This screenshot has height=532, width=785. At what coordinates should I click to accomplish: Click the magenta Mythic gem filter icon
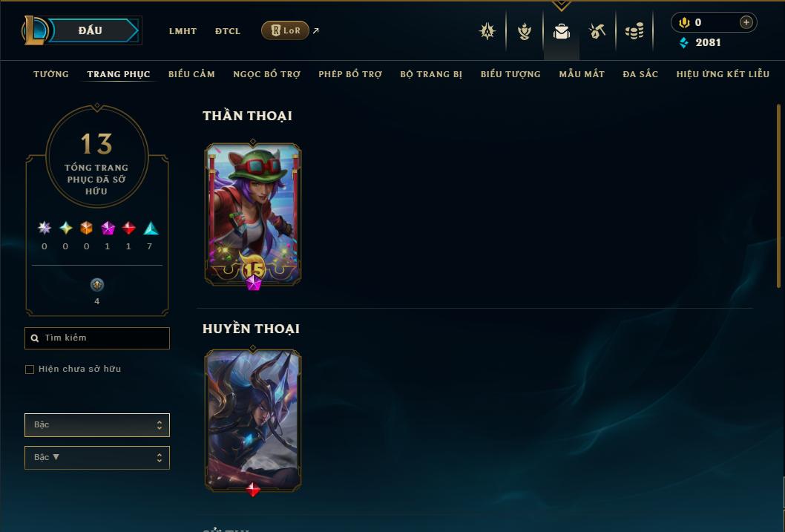[x=108, y=229]
